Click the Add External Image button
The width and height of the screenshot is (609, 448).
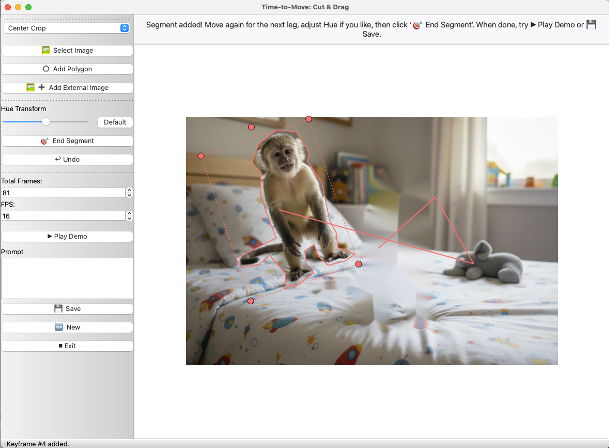click(x=67, y=87)
